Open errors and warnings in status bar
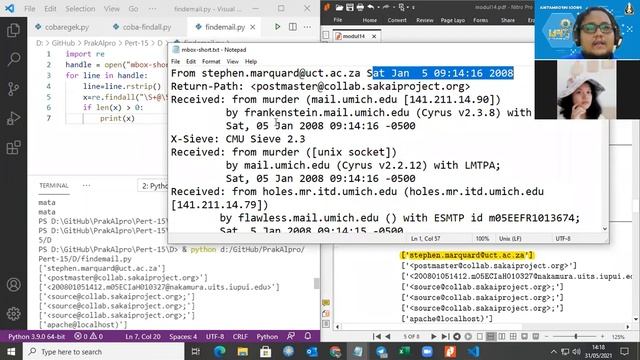The width and height of the screenshot is (640, 360). click(88, 336)
